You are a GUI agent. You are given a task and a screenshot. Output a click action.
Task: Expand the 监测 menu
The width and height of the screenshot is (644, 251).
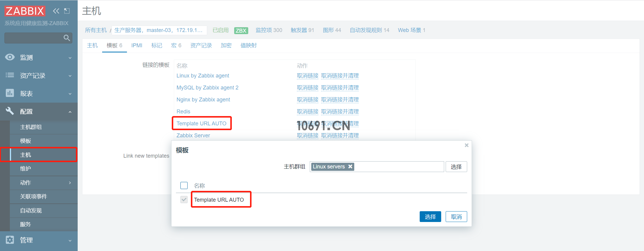70,58
